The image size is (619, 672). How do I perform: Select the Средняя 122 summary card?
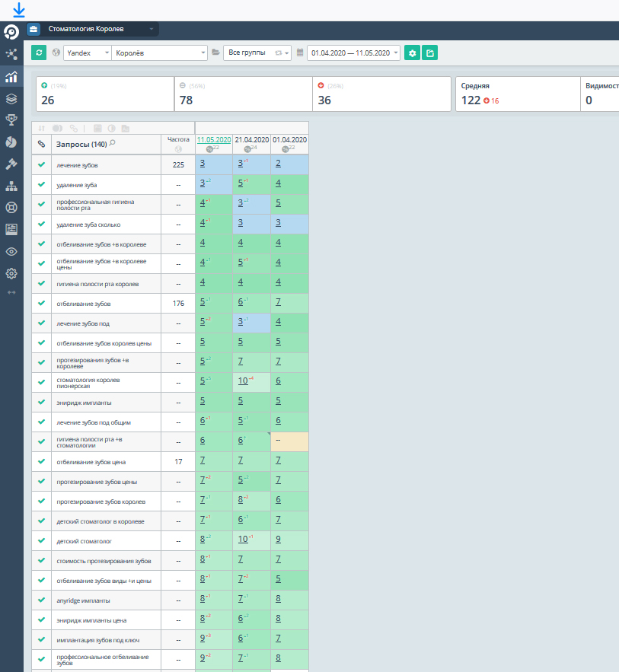(x=518, y=94)
